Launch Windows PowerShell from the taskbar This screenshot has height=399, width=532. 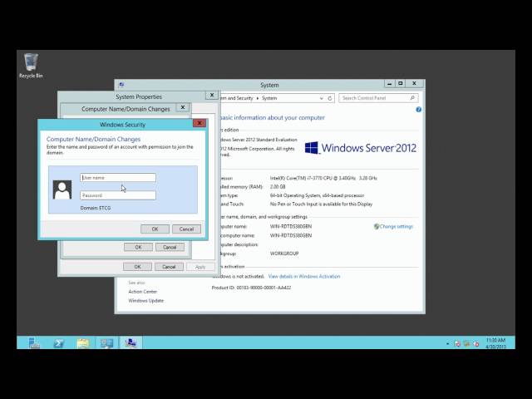(x=58, y=343)
